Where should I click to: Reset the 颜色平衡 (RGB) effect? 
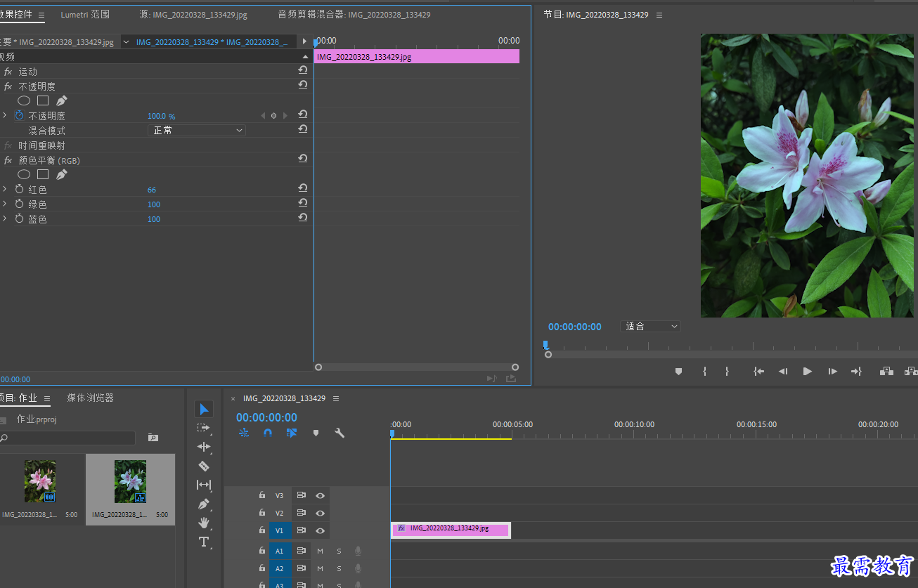pos(303,159)
